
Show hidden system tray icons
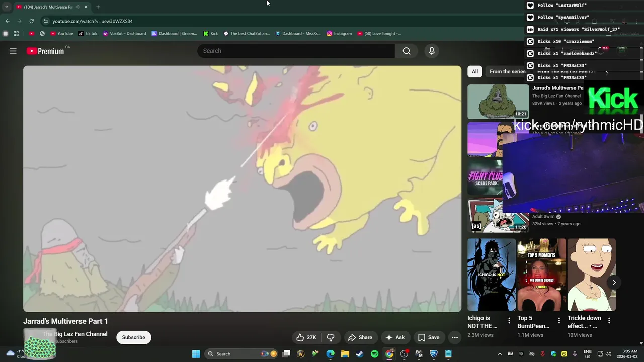click(500, 354)
